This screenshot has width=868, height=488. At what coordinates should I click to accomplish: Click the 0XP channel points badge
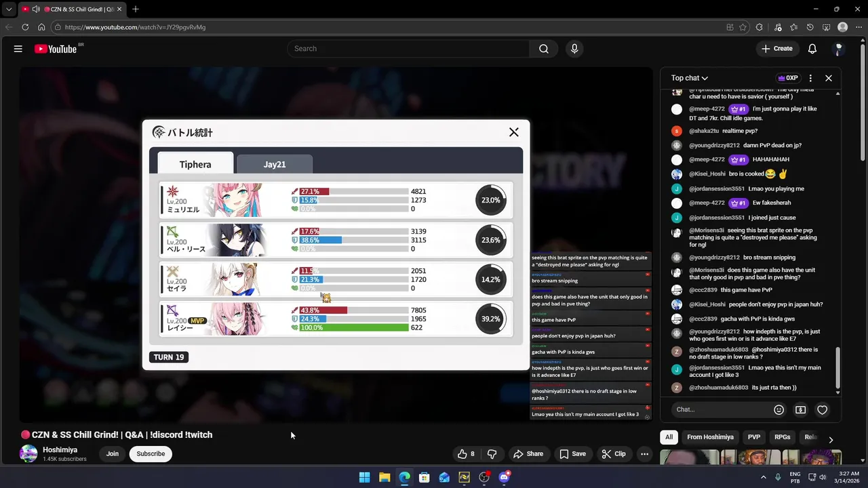787,78
